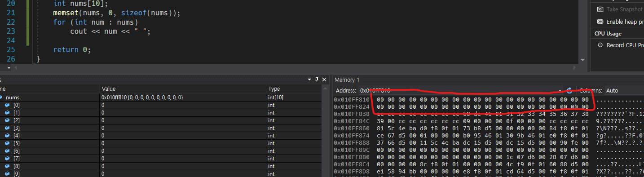644x177 pixels.
Task: Open the Address history dropdown arrow
Action: click(560, 90)
